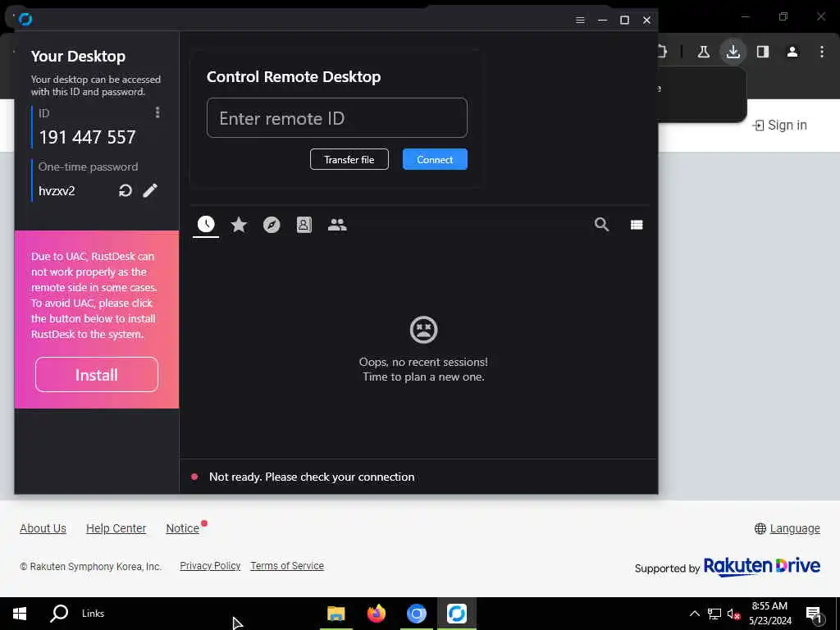Screen dimensions: 840x630
Task: Select the password text hvzxv2
Action: tap(57, 191)
